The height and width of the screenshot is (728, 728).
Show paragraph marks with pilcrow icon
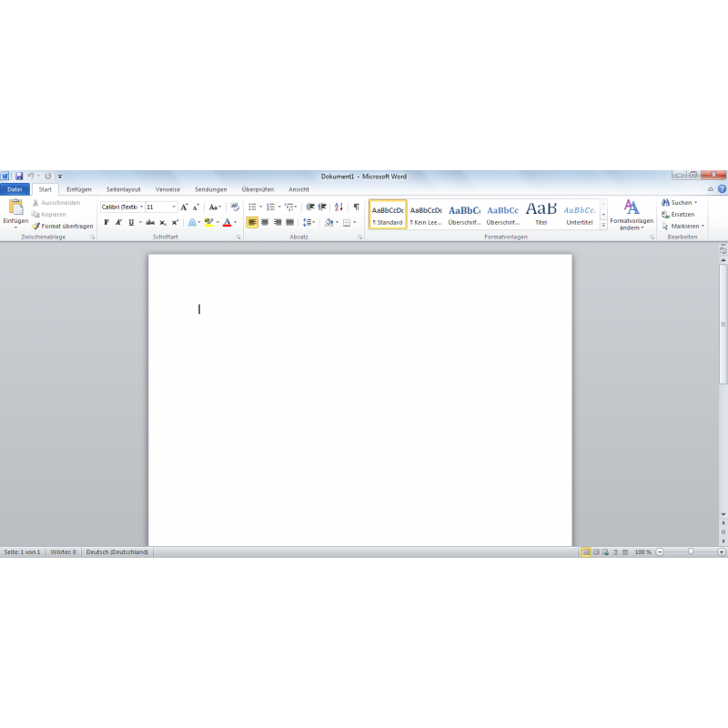coord(356,207)
